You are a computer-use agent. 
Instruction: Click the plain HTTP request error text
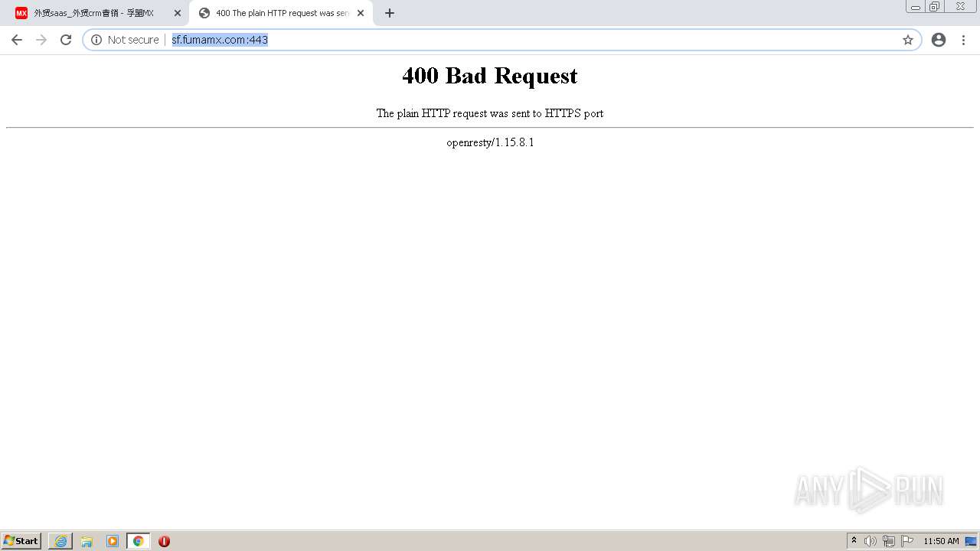pyautogui.click(x=490, y=113)
